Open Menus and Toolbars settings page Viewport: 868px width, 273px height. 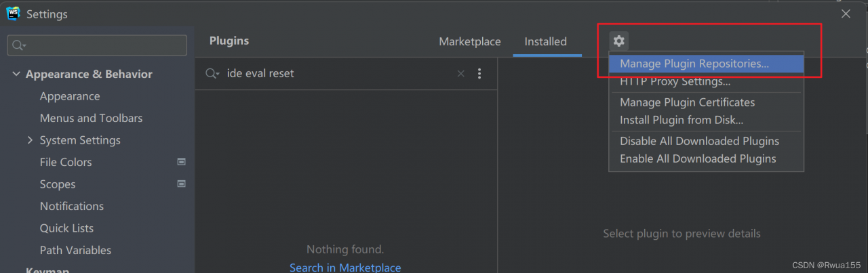[x=91, y=118]
